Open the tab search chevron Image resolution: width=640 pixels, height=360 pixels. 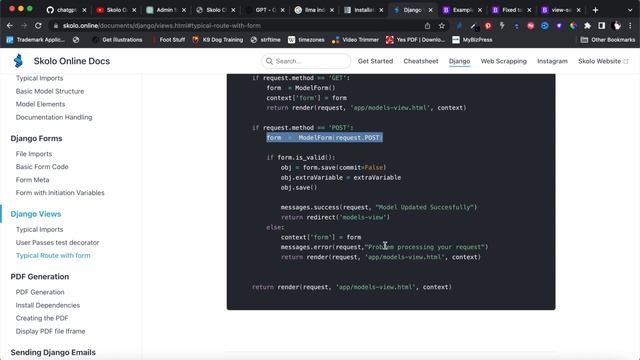(x=630, y=10)
